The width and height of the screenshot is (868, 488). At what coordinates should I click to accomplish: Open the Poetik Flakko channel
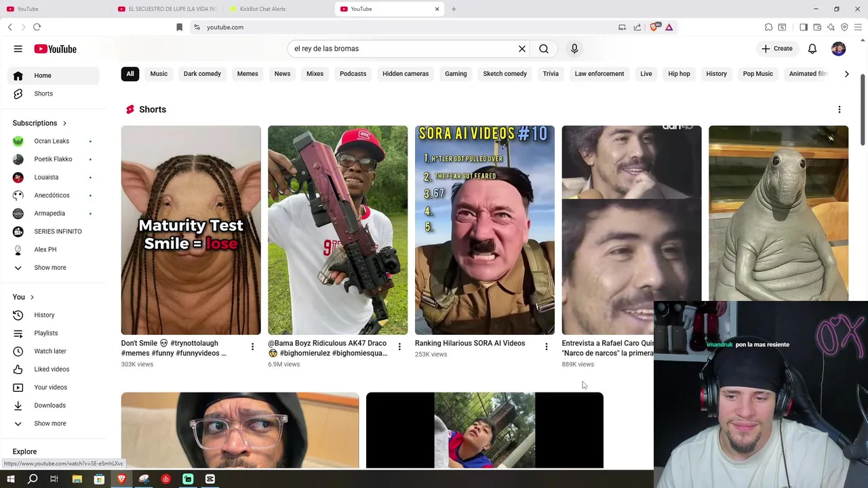pyautogui.click(x=53, y=159)
